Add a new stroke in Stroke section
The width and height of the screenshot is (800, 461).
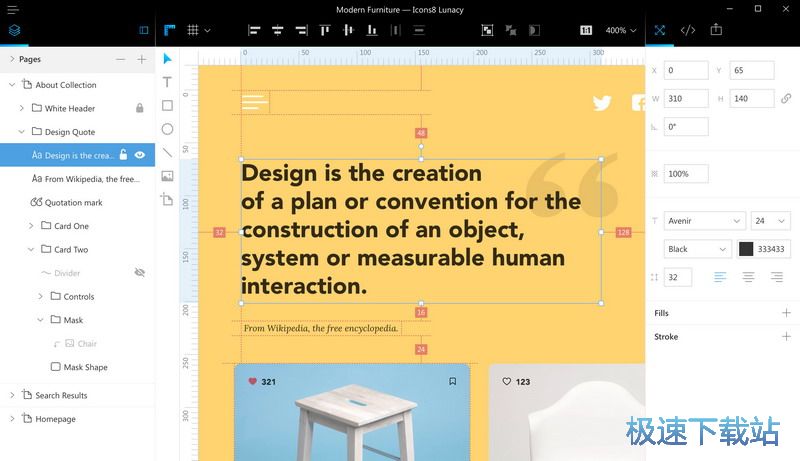point(786,337)
